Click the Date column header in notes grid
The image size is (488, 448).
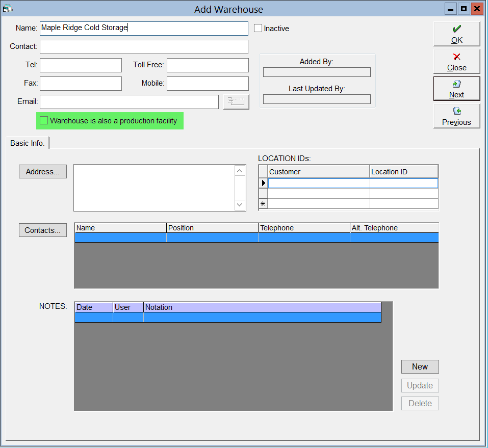point(94,307)
